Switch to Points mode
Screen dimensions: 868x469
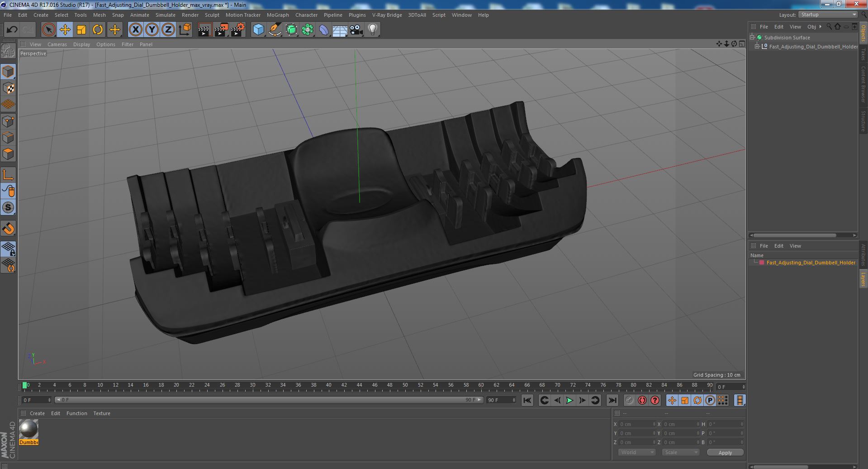coord(8,121)
